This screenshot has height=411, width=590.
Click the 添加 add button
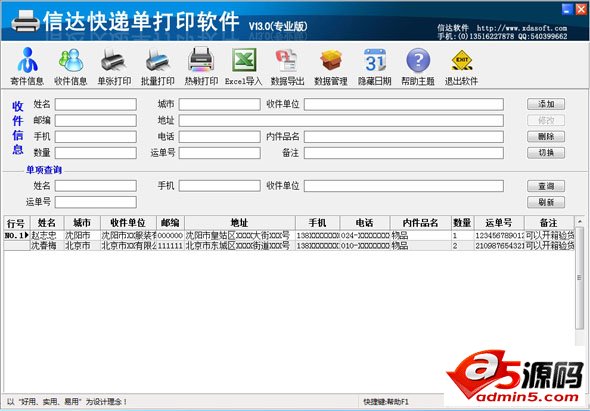click(546, 104)
